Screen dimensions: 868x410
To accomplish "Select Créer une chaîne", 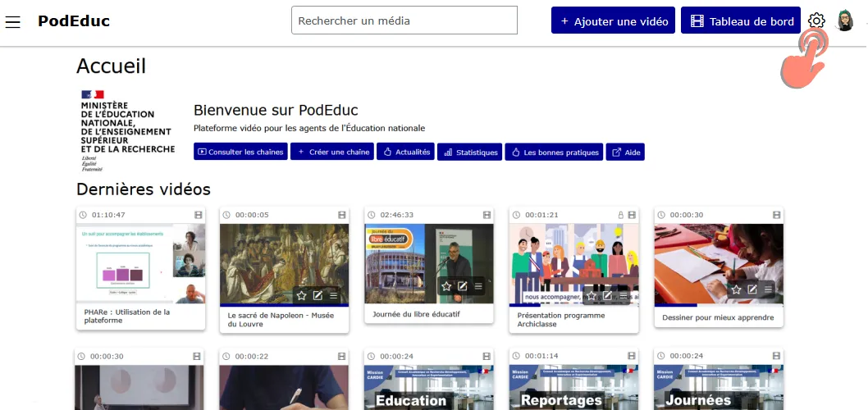I will coord(332,152).
